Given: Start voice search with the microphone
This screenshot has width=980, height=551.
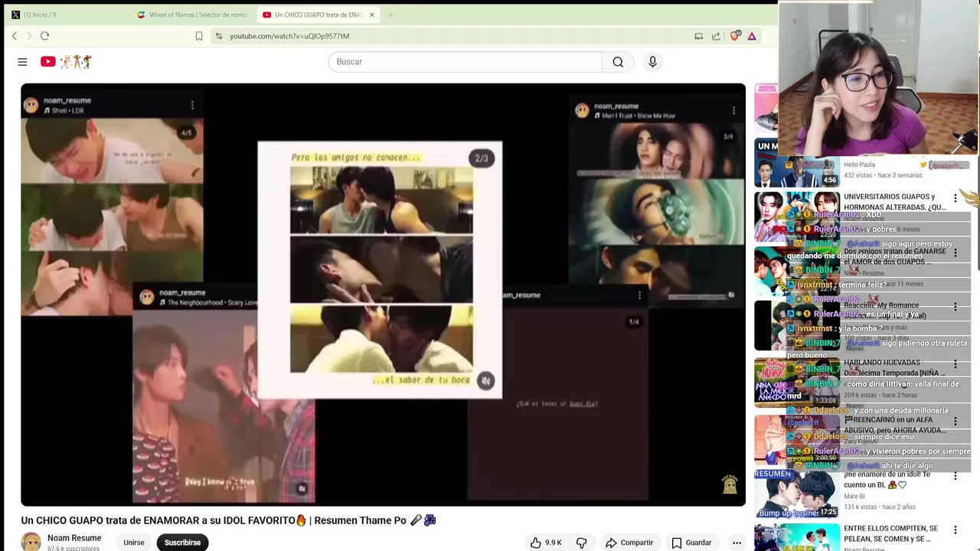Looking at the screenshot, I should click(652, 62).
